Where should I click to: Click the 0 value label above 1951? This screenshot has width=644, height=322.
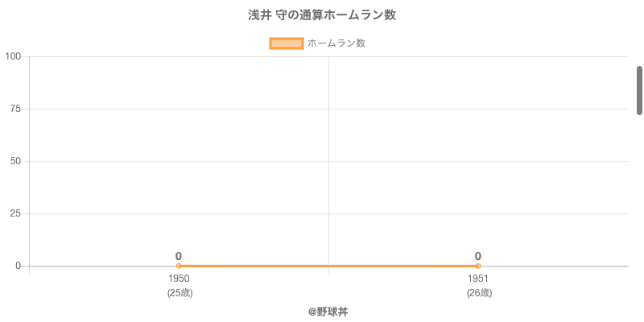478,256
